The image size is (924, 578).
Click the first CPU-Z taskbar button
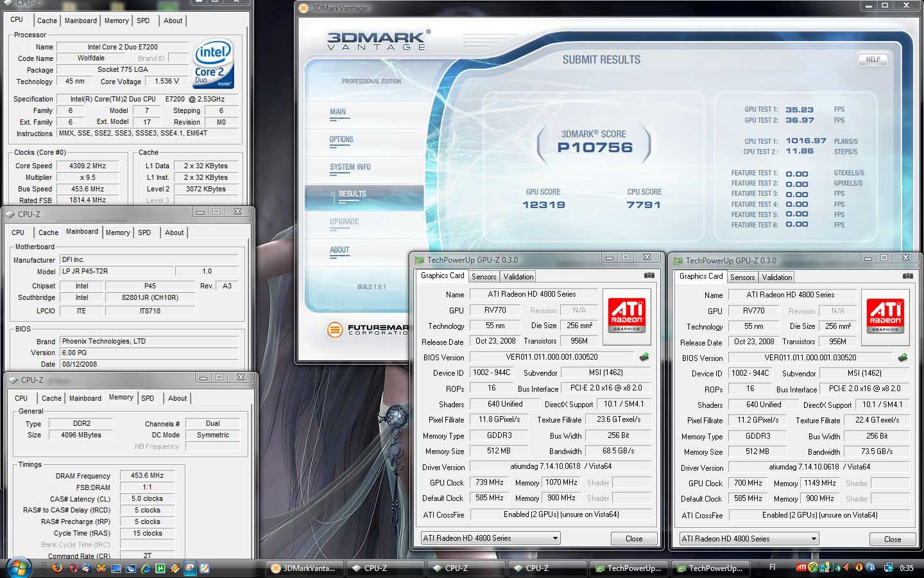[x=385, y=568]
